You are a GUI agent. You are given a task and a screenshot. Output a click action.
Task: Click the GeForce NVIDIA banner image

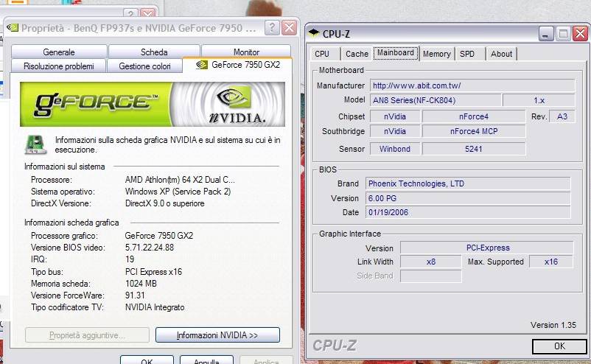[153, 104]
